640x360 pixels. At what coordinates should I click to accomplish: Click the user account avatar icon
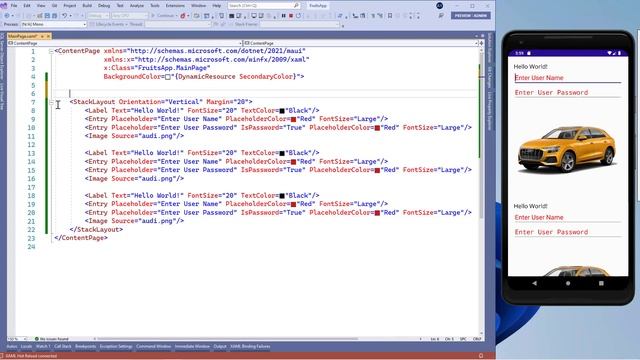[x=440, y=6]
